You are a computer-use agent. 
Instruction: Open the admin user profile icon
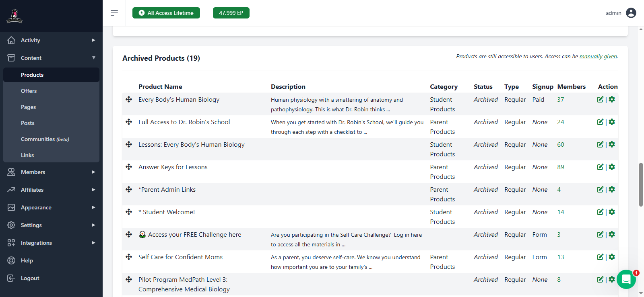pyautogui.click(x=631, y=13)
